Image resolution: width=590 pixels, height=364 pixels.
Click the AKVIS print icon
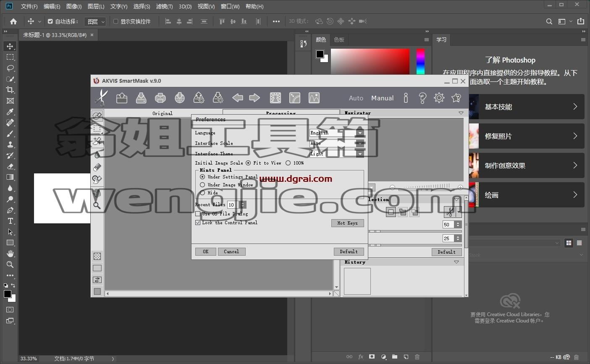click(x=160, y=98)
